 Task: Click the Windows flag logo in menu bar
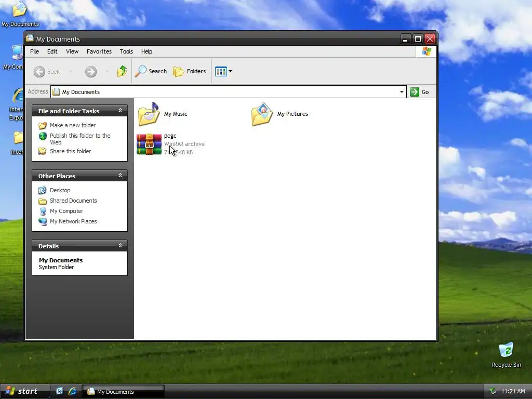tap(426, 51)
